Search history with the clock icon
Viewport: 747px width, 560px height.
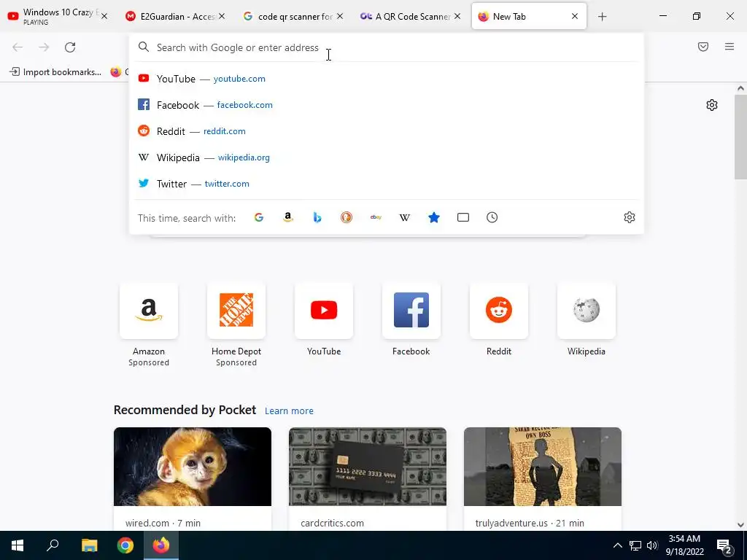492,217
